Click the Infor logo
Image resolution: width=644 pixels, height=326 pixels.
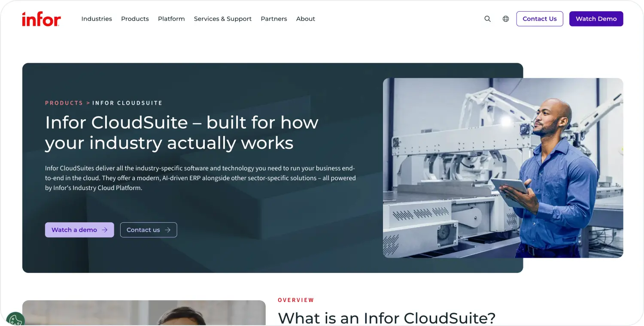[41, 19]
